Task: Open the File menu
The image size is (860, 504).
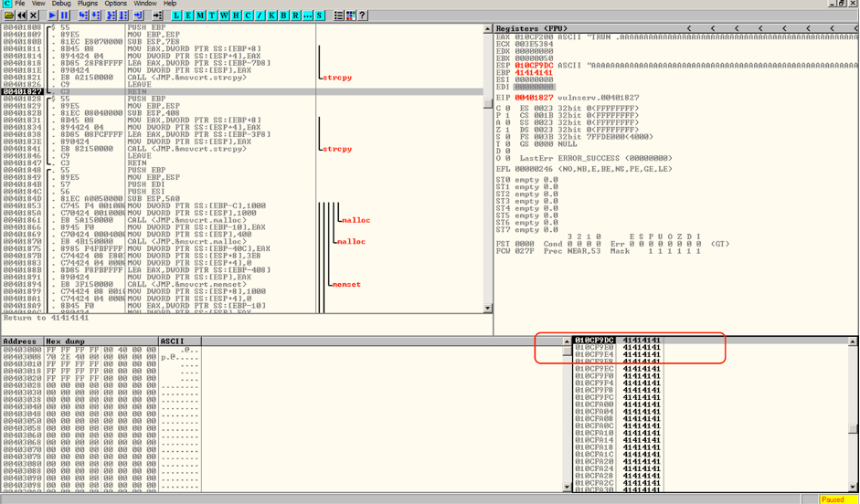Action: pos(20,4)
